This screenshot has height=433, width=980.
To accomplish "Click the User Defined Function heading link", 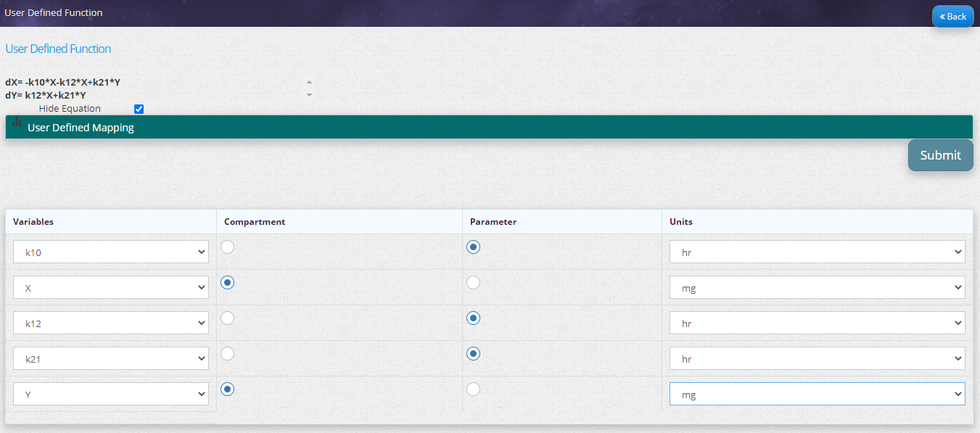I will point(58,49).
